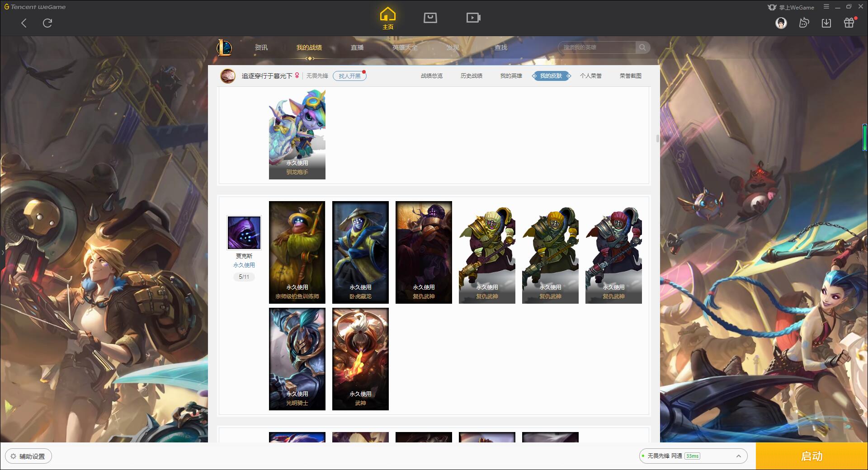Select the 我的皮肤 tab
868x470 pixels.
tap(551, 76)
